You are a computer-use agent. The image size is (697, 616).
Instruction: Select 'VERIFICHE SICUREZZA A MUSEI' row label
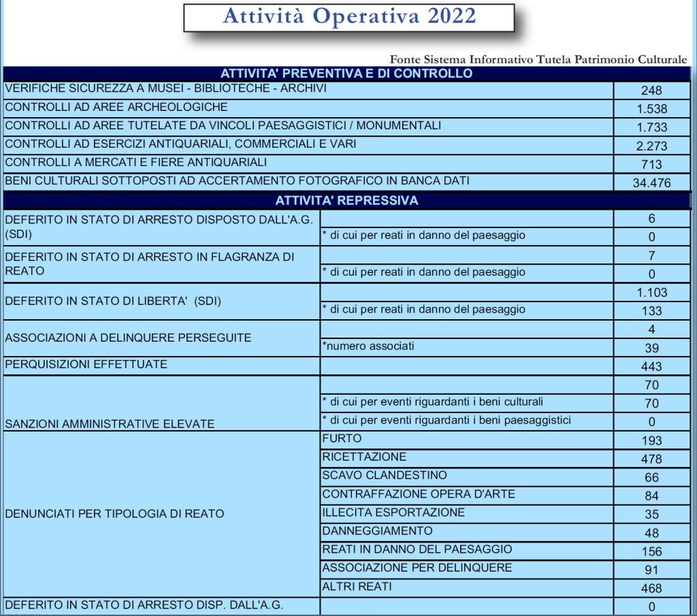(x=165, y=89)
